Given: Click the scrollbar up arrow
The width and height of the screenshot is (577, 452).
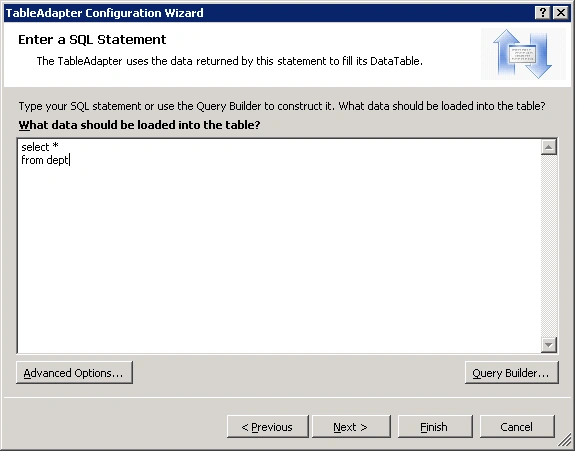Looking at the screenshot, I should click(x=549, y=147).
